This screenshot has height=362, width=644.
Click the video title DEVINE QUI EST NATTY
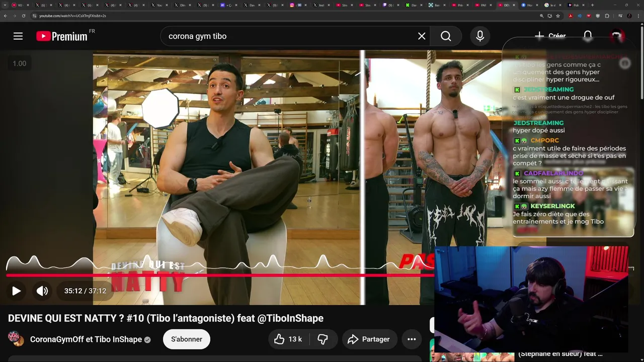166,318
